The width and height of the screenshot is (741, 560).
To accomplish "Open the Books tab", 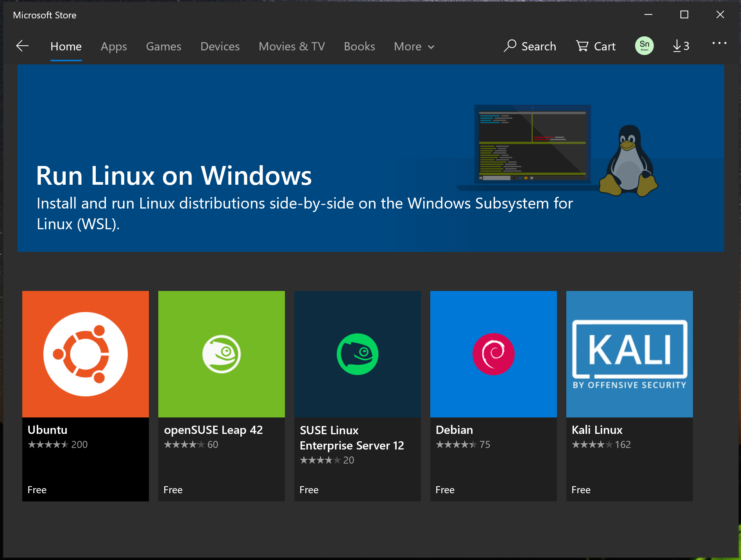I will pos(359,46).
